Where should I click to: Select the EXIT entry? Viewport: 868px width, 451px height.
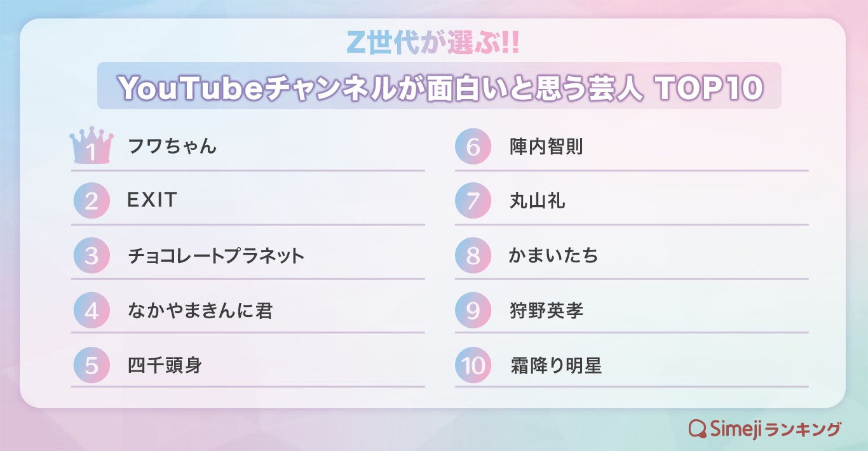pyautogui.click(x=152, y=201)
